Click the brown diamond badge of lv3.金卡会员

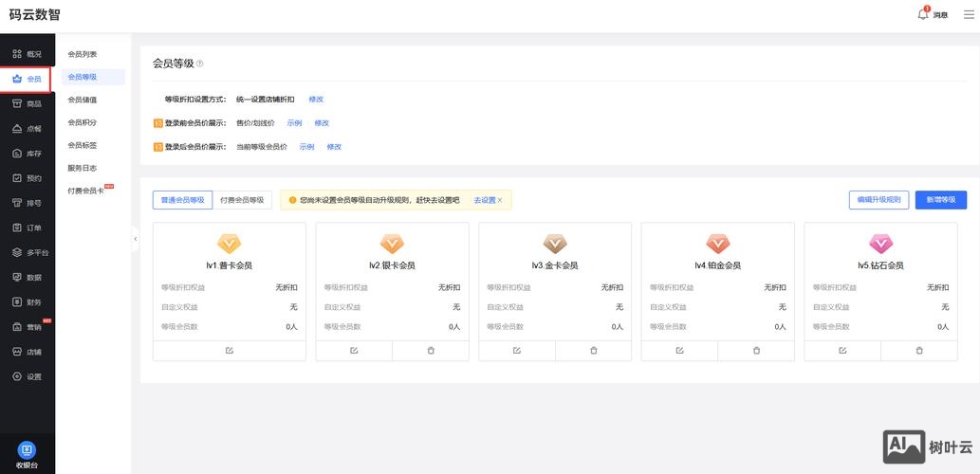(555, 244)
